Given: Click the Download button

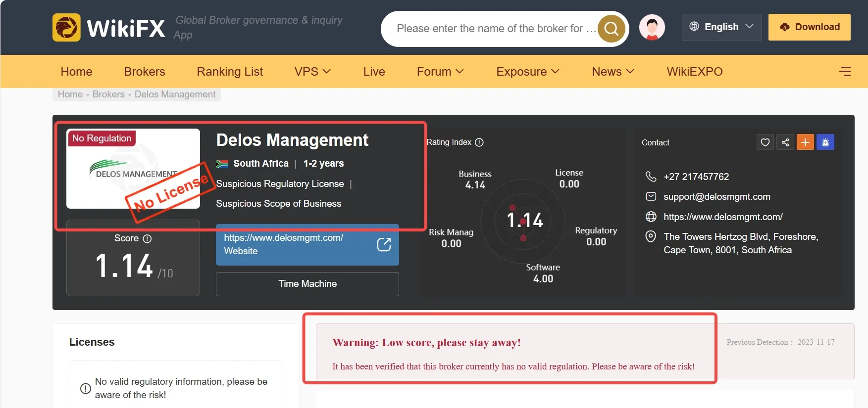Looking at the screenshot, I should (810, 27).
